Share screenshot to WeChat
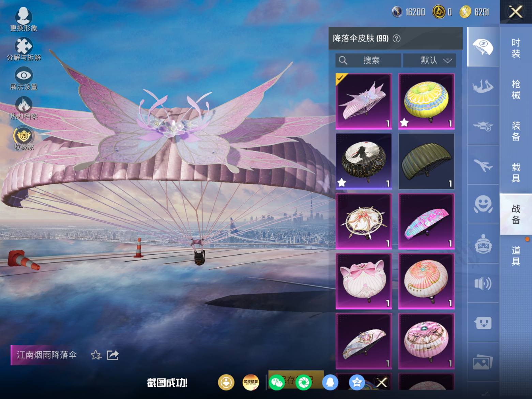Image resolution: width=532 pixels, height=399 pixels. 277,382
